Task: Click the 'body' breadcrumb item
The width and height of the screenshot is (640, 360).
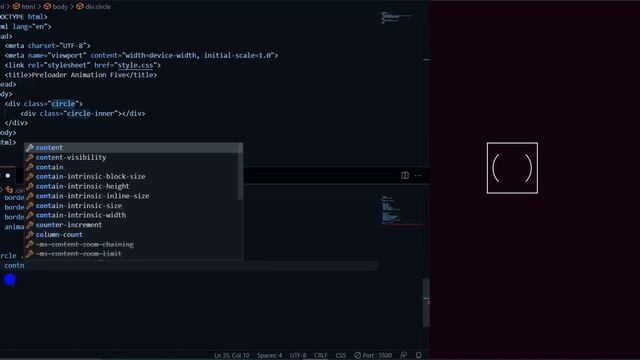Action: (60, 7)
